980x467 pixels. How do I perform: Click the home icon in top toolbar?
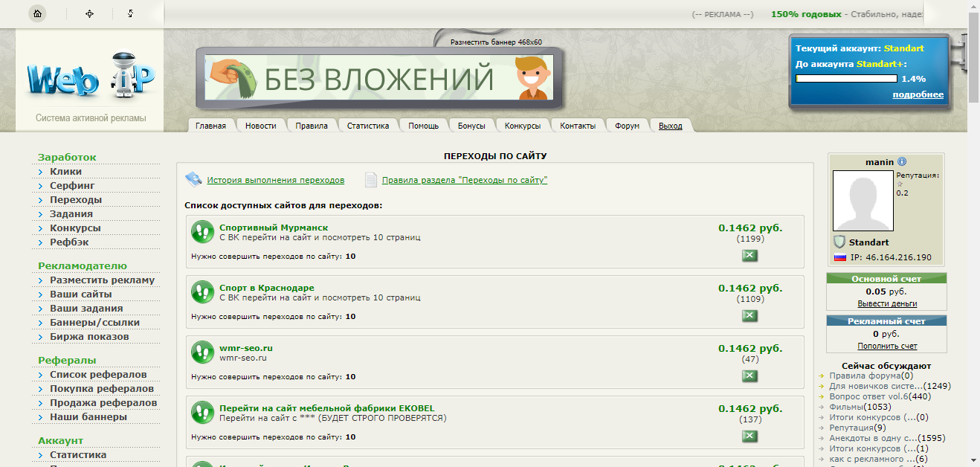pyautogui.click(x=36, y=13)
